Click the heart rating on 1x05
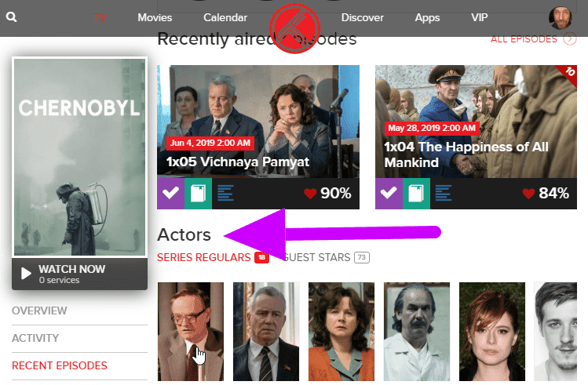The width and height of the screenshot is (588, 385). click(x=310, y=194)
